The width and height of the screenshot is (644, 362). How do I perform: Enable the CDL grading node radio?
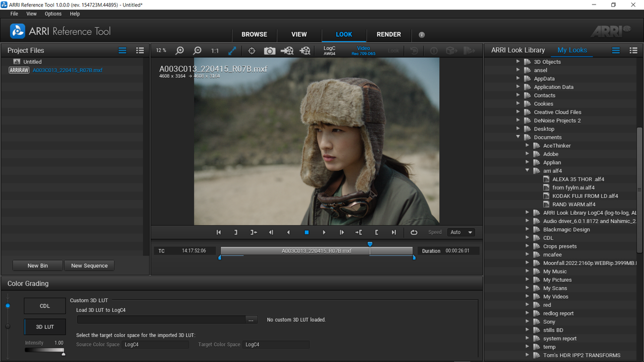pyautogui.click(x=8, y=306)
